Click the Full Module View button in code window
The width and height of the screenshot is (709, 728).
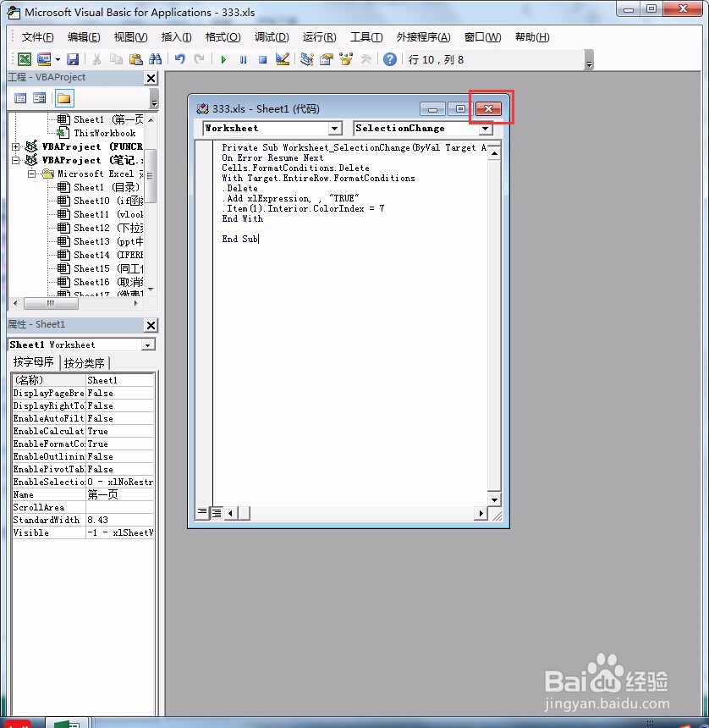coord(217,513)
